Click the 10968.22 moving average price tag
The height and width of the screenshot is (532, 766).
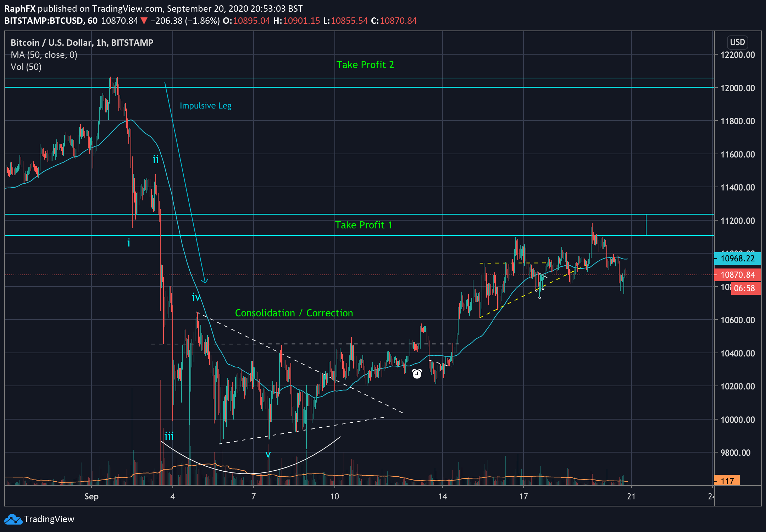[738, 258]
